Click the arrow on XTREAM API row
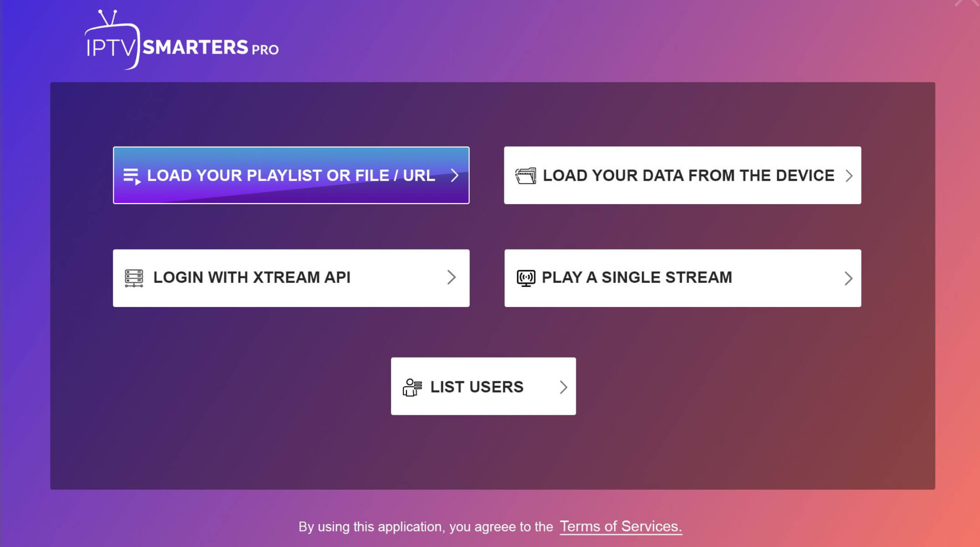This screenshot has height=547, width=980. pyautogui.click(x=450, y=277)
